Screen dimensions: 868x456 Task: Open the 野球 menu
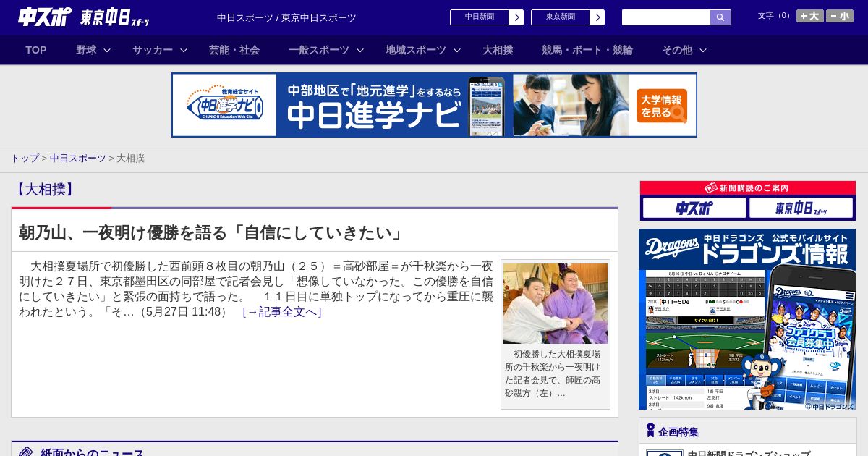86,50
